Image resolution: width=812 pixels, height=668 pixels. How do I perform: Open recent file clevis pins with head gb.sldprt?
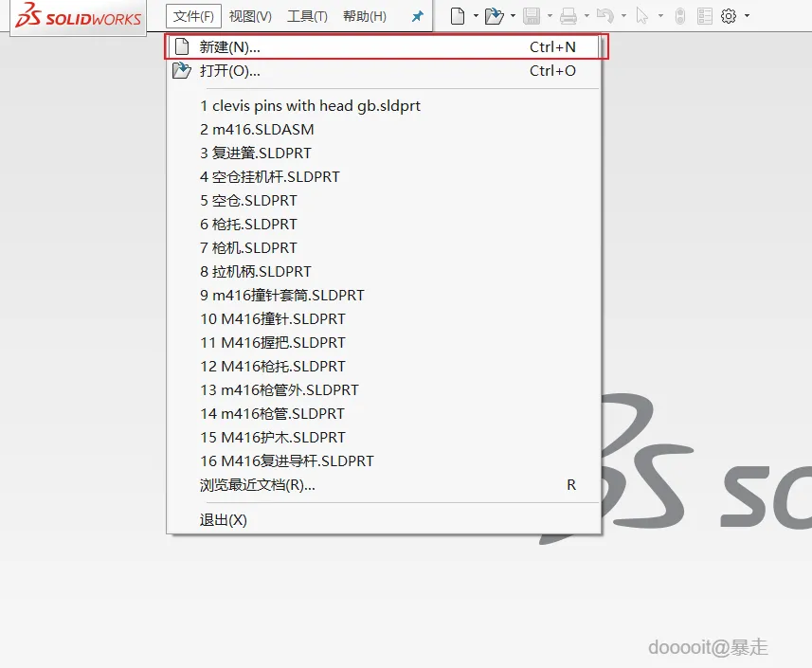click(384, 106)
